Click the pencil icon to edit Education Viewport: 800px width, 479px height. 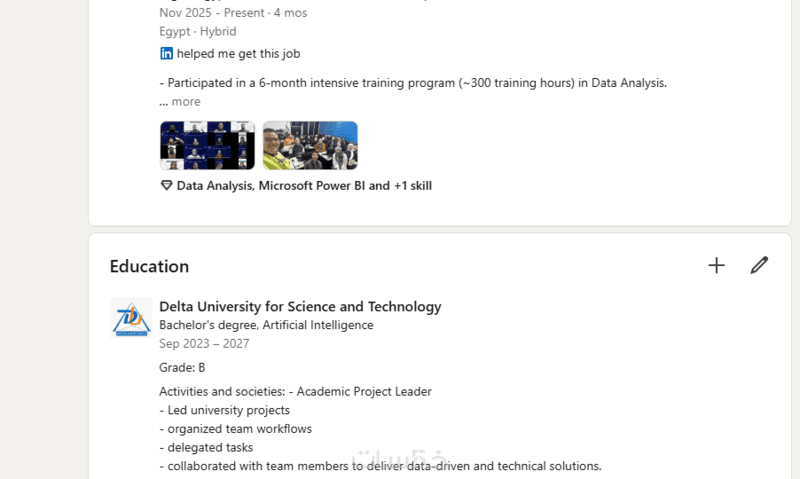[x=759, y=265]
